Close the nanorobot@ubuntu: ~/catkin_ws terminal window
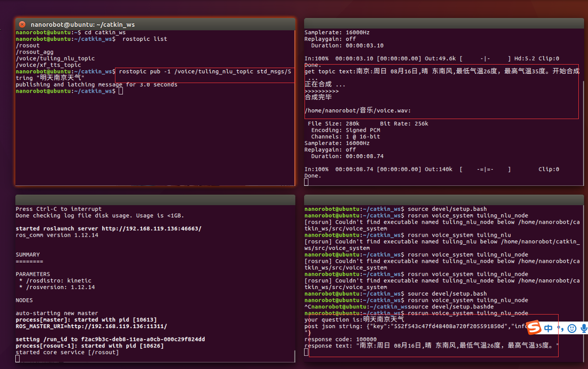Image resolution: width=588 pixels, height=369 pixels. (x=22, y=25)
